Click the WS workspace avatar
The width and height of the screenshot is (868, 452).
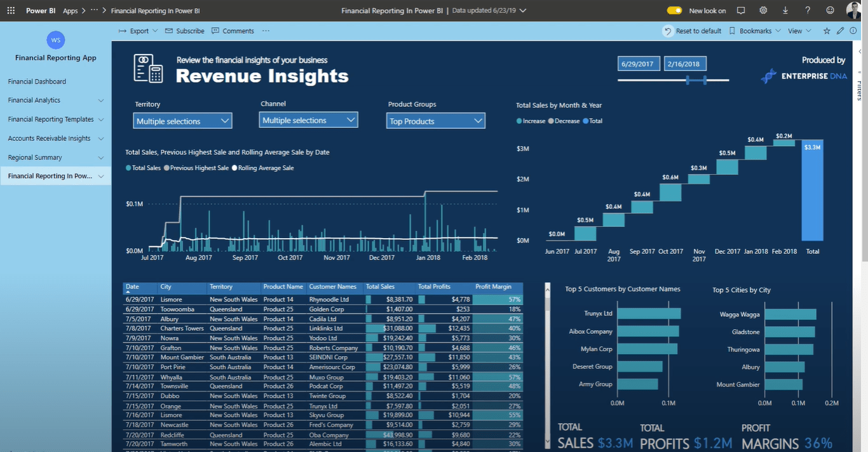(x=56, y=40)
